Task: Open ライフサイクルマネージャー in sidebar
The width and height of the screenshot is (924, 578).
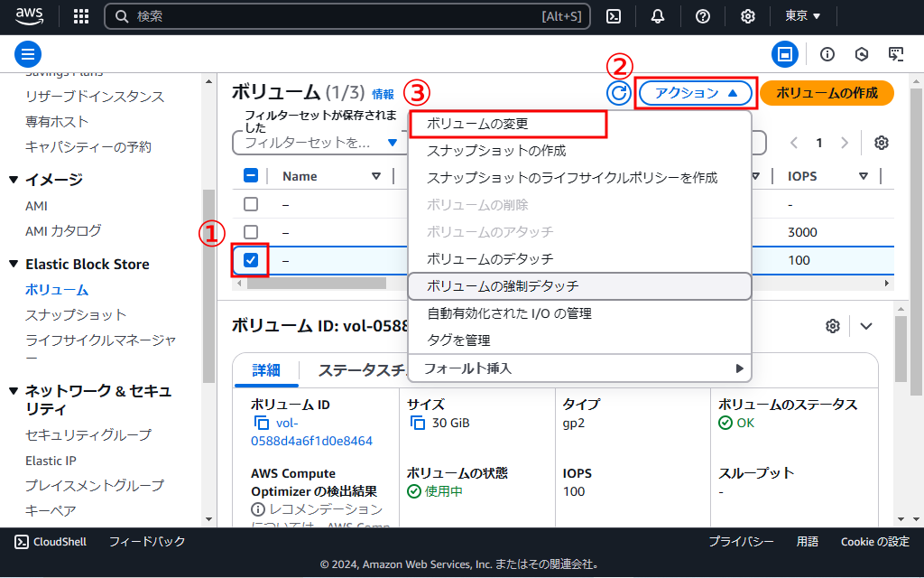Action: (101, 348)
